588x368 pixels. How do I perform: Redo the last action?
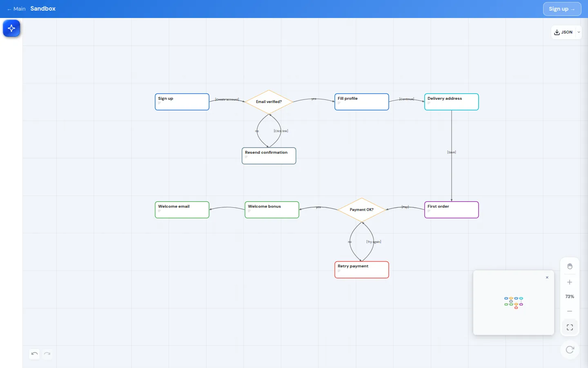[47, 354]
